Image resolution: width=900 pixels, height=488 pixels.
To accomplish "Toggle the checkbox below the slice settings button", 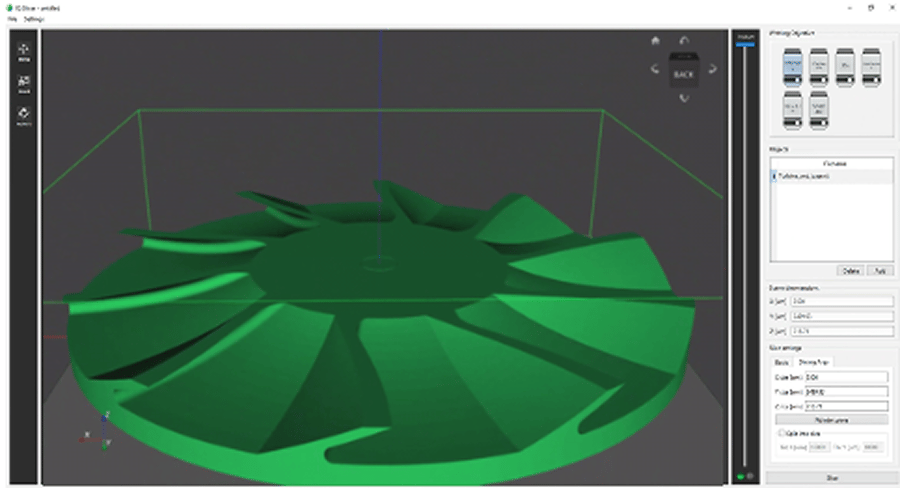I will (781, 433).
